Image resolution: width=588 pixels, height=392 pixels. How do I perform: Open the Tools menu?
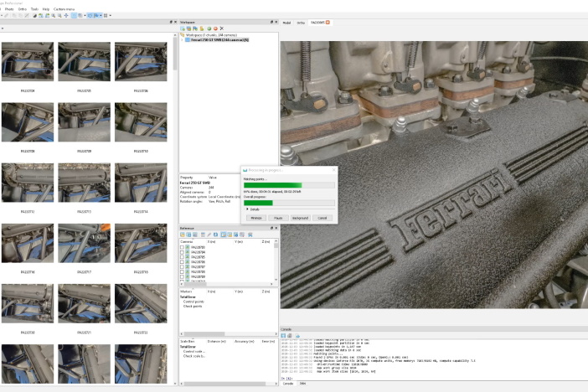tap(34, 9)
